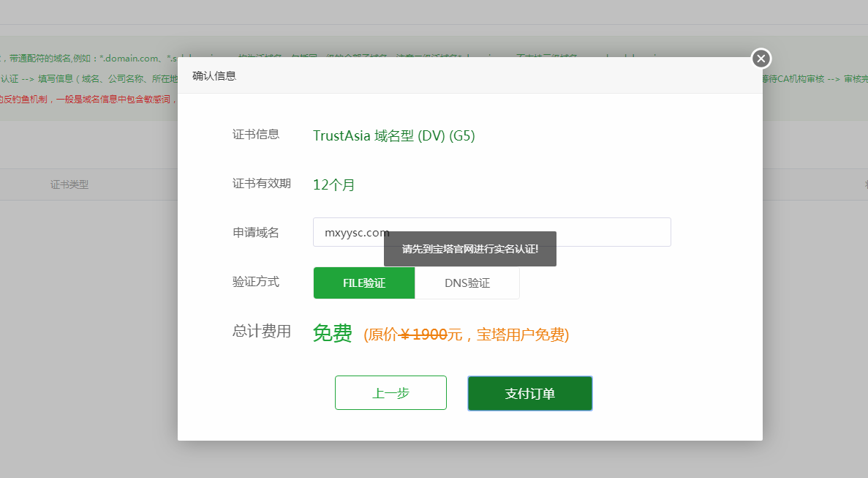
Task: Click the 证书有效期 label
Action: 261,183
